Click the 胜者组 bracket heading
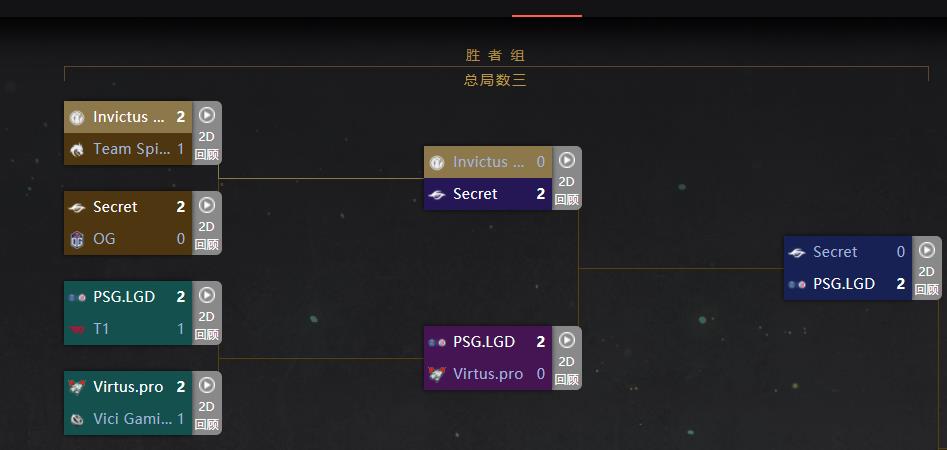This screenshot has height=450, width=947. click(x=495, y=56)
